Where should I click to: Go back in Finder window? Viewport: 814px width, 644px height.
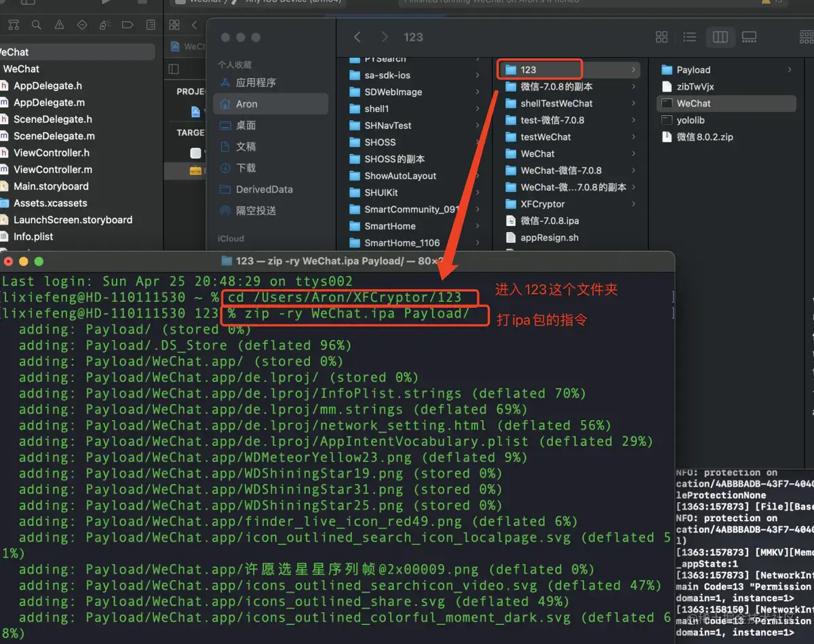(357, 37)
